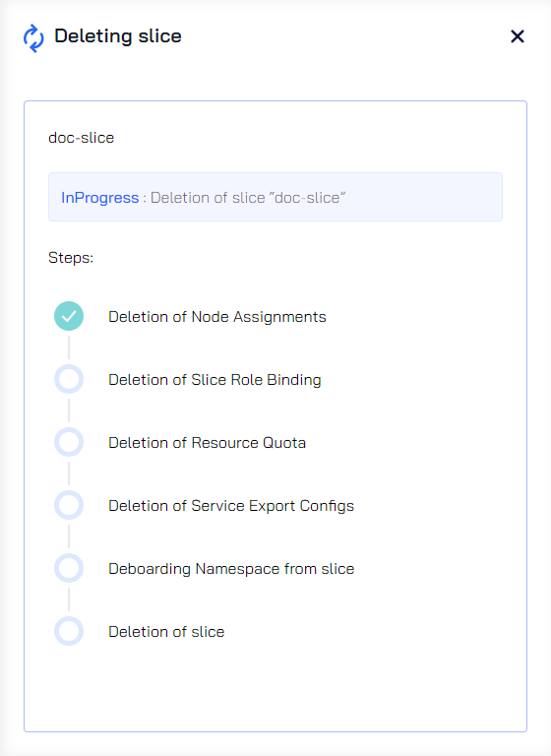Viewport: 551px width, 756px height.
Task: Select the Deletion of slice "doc-slice" message
Action: (x=248, y=198)
